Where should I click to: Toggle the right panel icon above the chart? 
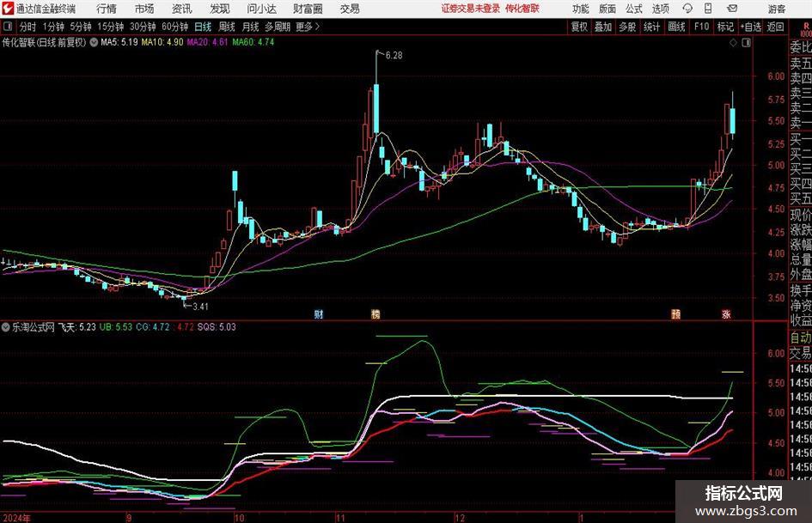(x=746, y=43)
